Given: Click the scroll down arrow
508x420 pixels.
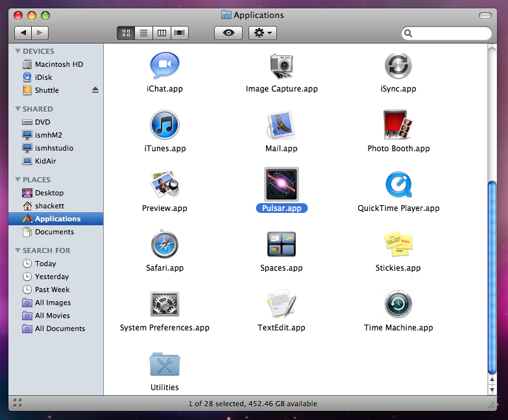Looking at the screenshot, I should click(492, 389).
